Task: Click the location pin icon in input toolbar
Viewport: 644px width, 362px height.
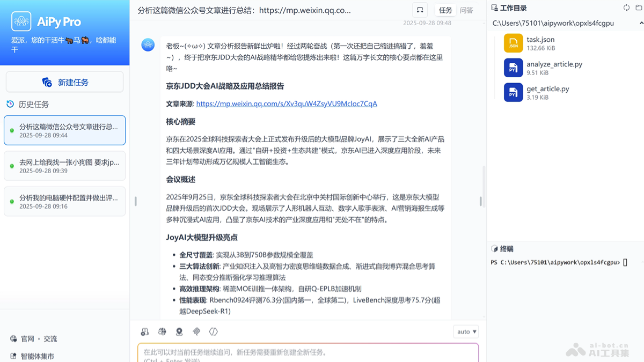Action: pos(179,331)
